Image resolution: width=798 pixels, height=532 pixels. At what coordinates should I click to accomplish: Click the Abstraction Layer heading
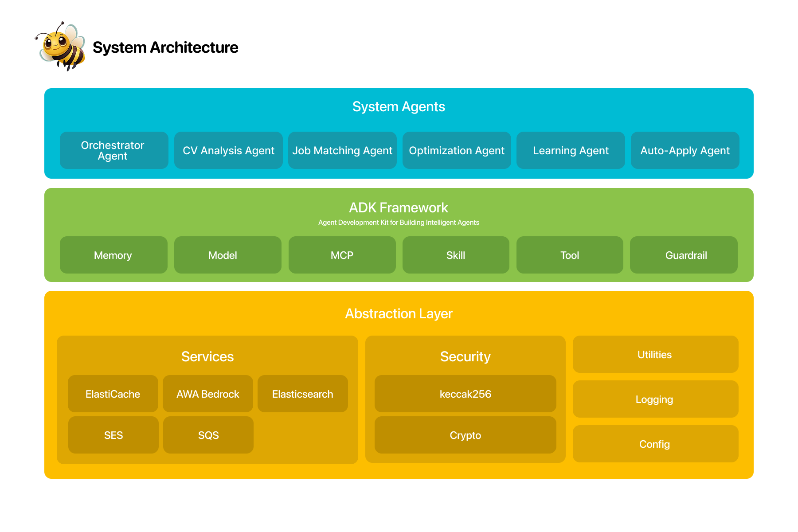399,314
